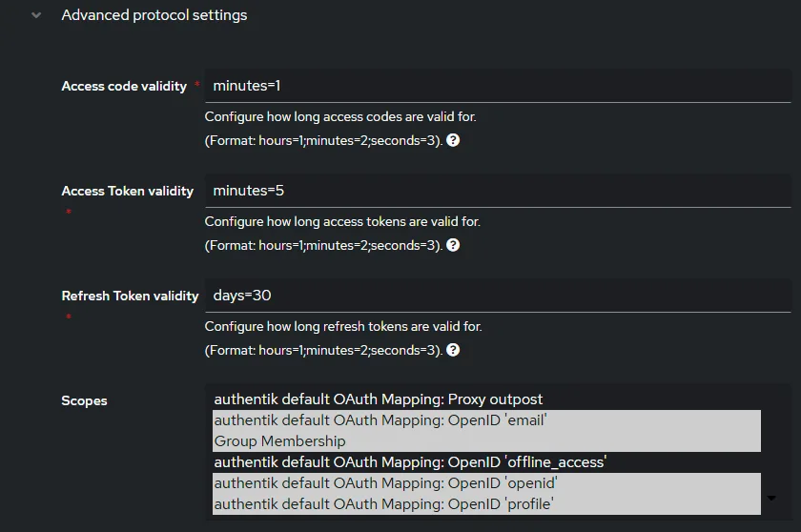Image resolution: width=801 pixels, height=532 pixels.
Task: Focus the Access Token validity field
Action: [498, 191]
